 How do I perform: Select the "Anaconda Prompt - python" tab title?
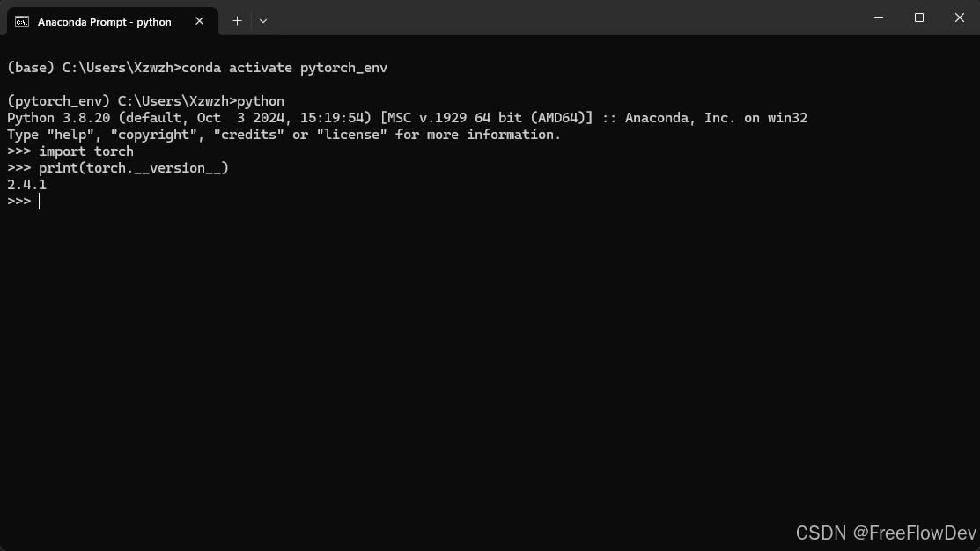click(104, 21)
